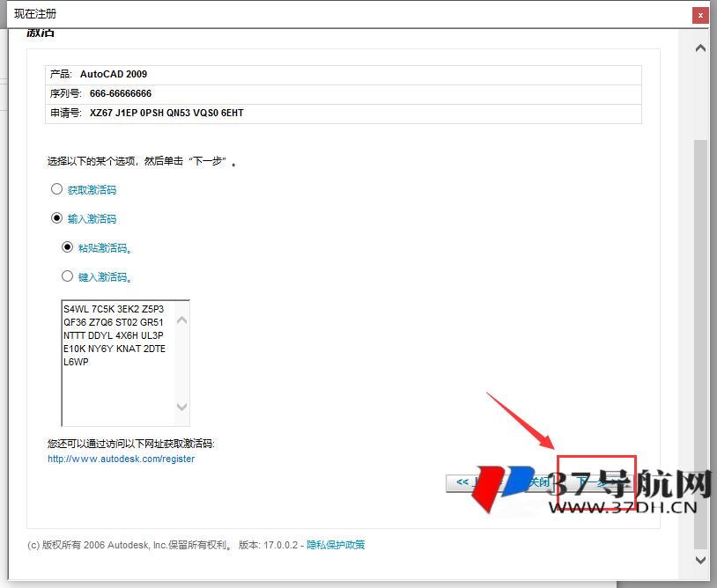Choose the 粘贴激活码 paste option
The image size is (717, 588).
click(x=68, y=247)
